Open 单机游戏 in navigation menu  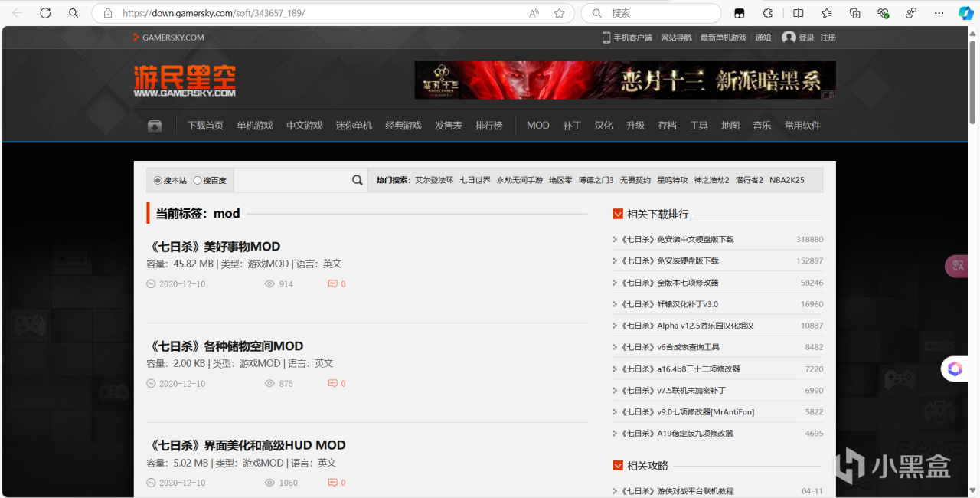255,126
